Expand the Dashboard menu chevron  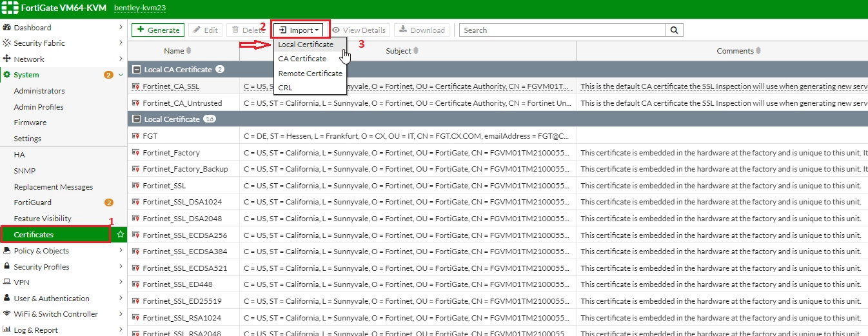(x=121, y=28)
